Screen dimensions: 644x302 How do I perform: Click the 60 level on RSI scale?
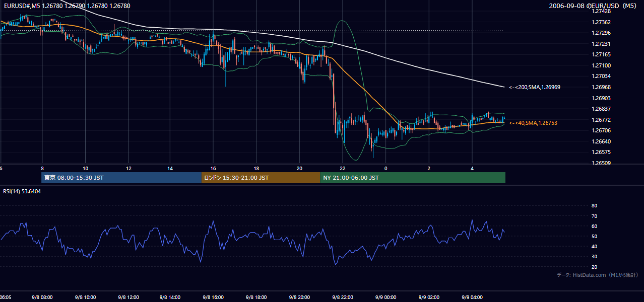coord(594,226)
